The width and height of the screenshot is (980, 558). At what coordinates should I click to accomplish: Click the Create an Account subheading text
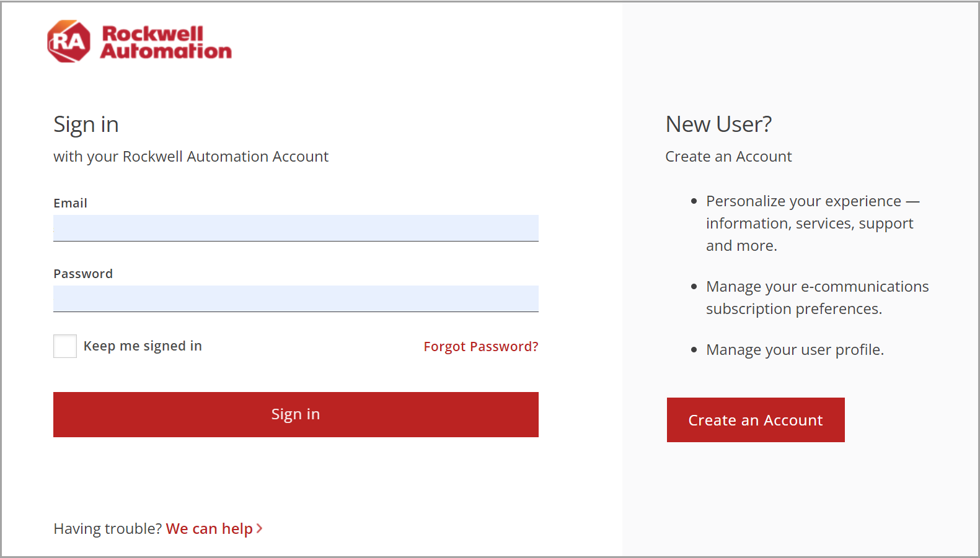728,157
